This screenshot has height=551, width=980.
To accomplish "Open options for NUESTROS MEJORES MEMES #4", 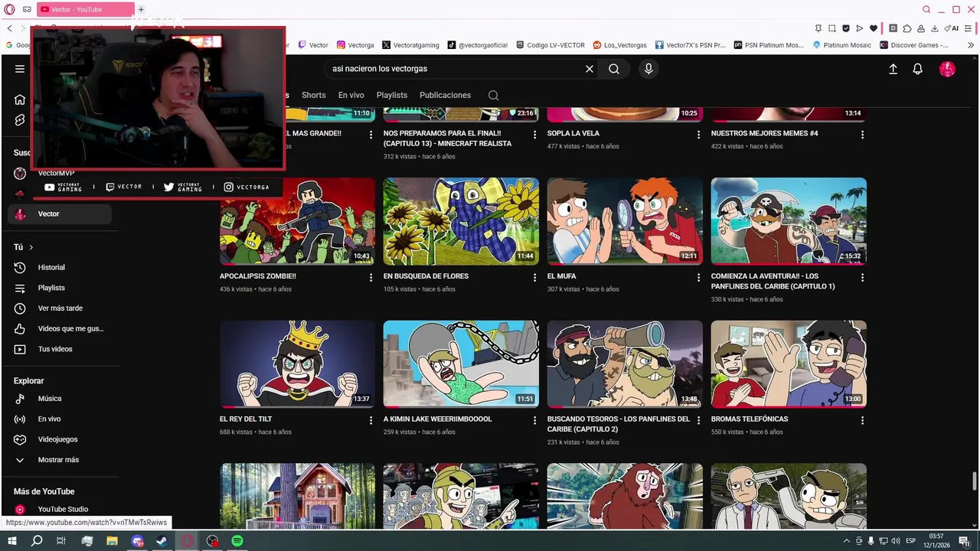I will click(x=862, y=135).
